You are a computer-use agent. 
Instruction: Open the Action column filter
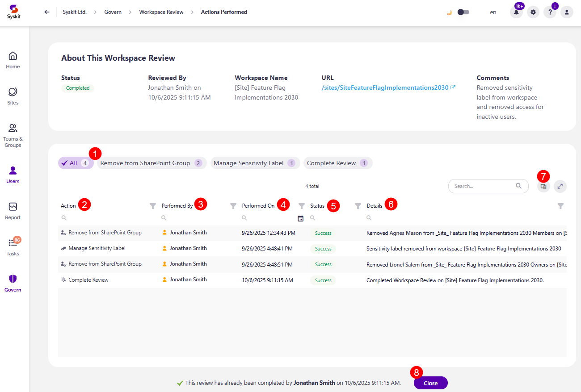(x=152, y=205)
